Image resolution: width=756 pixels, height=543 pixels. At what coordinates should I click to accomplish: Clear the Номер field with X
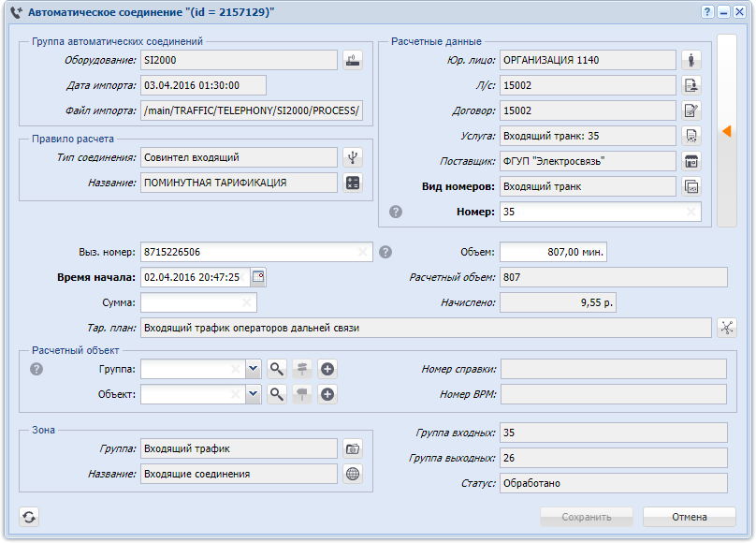pyautogui.click(x=691, y=212)
